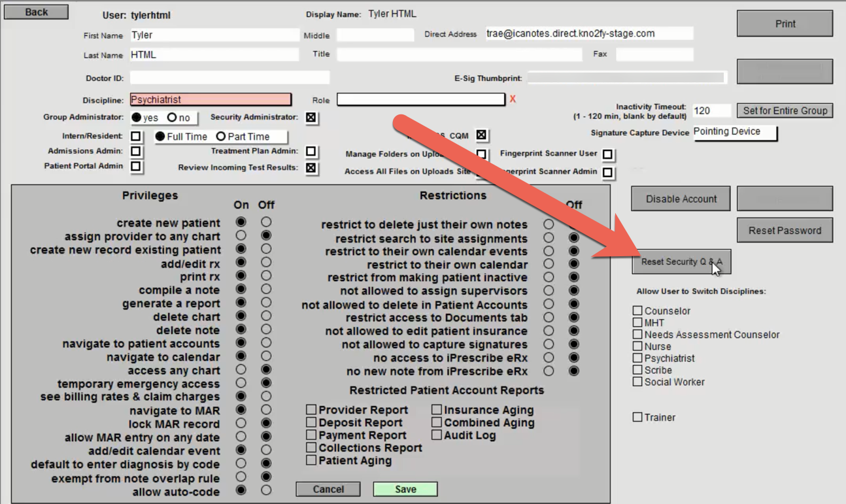Set Group Administrator to no
Viewport: 846px width, 504px height.
[x=172, y=118]
